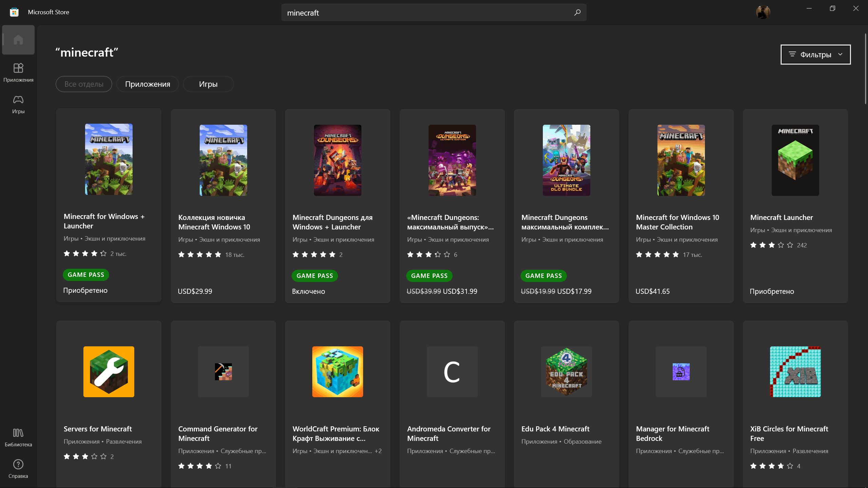The width and height of the screenshot is (868, 488).
Task: Open Dungeons Ultimate DLC Bundle cover
Action: (x=567, y=160)
